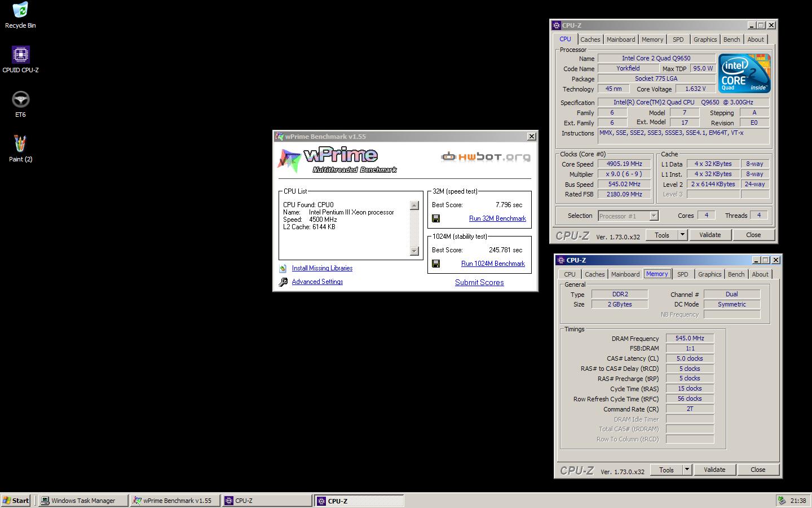Click the Submit Scores link

point(479,282)
